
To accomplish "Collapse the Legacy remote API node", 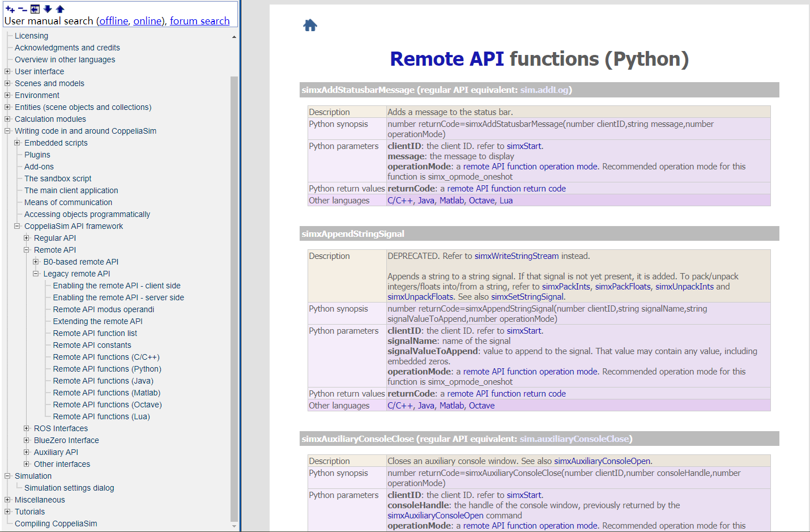I will (36, 274).
